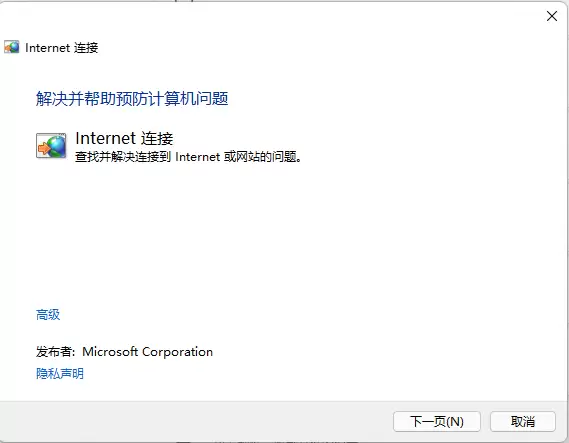Screen dimensions: 569x443
Task: Open the 高级 advanced options link
Action: click(48, 315)
